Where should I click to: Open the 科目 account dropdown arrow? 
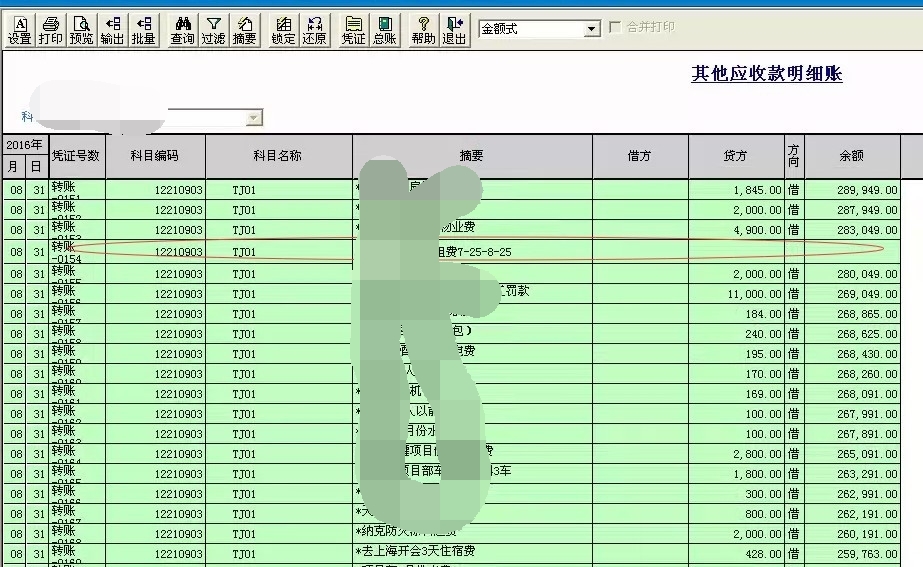(254, 118)
